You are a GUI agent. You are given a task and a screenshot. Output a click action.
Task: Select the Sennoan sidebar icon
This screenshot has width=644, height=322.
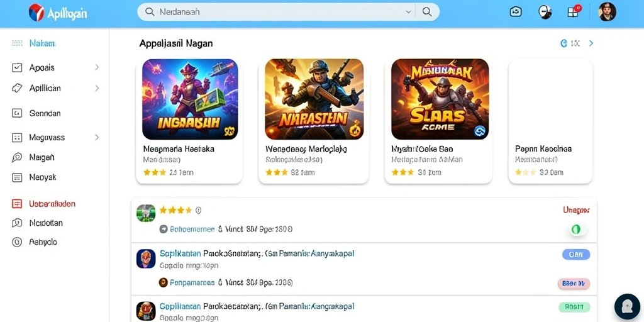click(x=17, y=113)
